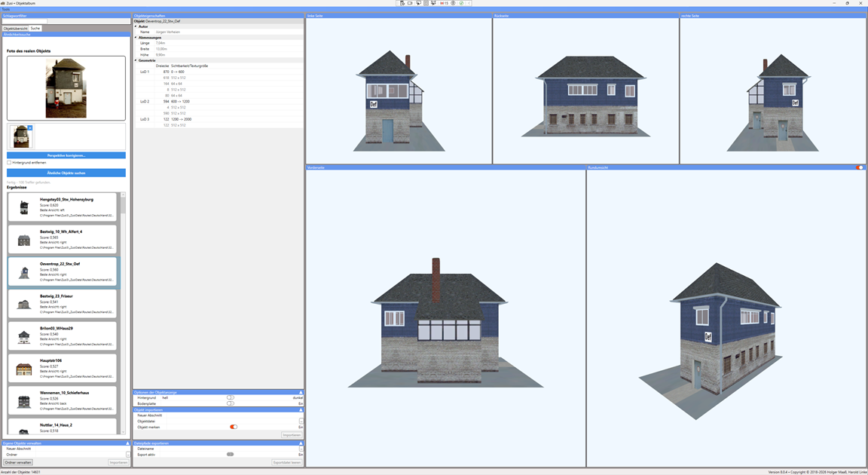The image size is (868, 475).
Task: Click the Brilon03_WHaus29 house icon
Action: (24, 336)
